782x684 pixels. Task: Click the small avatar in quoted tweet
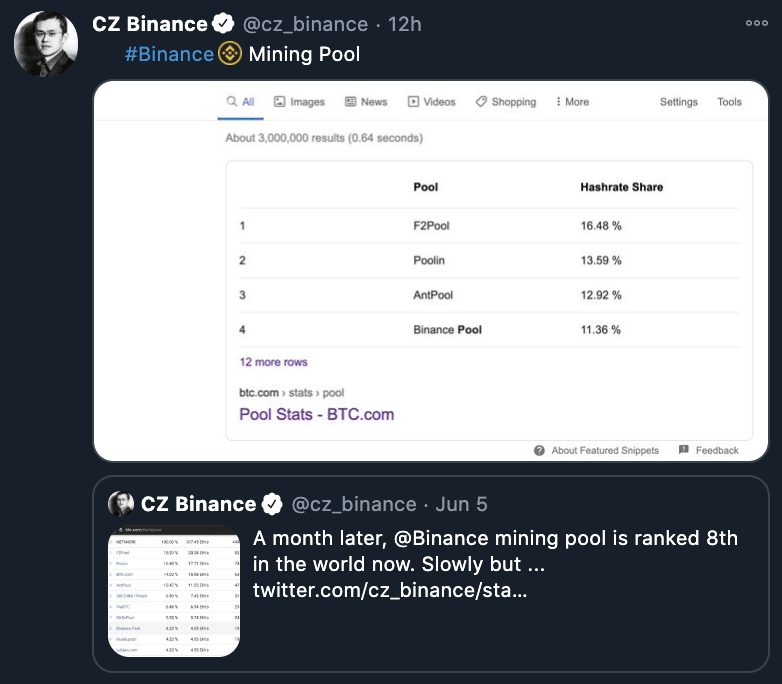click(121, 504)
